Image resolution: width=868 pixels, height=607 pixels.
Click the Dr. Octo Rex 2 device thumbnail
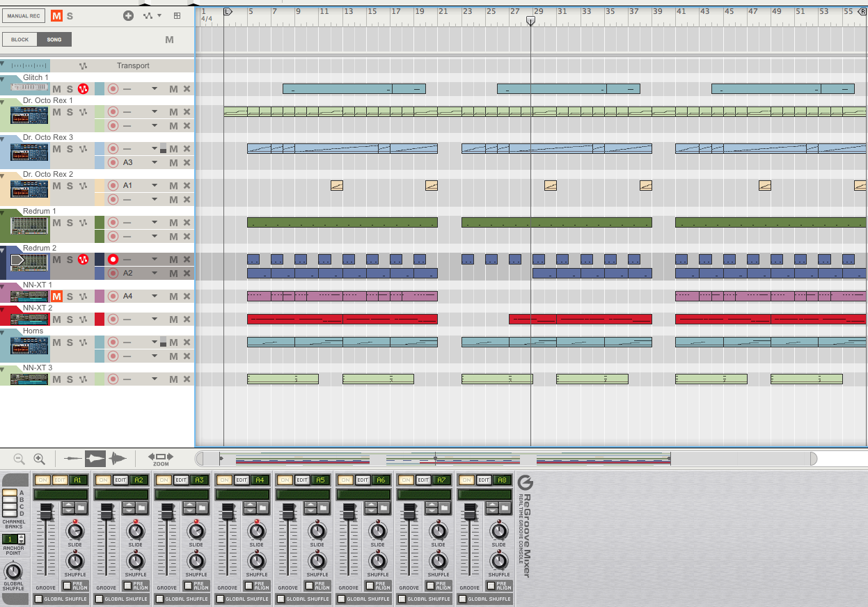pos(29,189)
